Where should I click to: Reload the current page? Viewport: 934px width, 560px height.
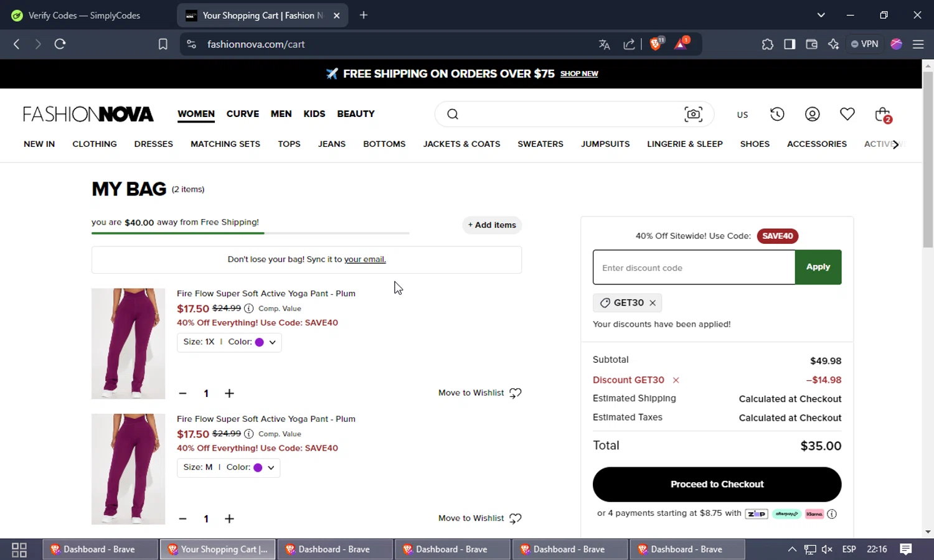pos(60,44)
